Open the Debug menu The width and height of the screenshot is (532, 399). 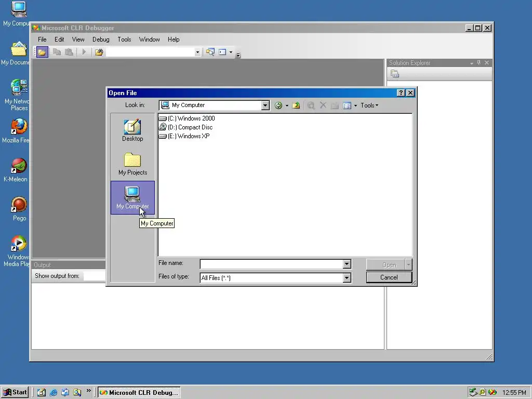[x=101, y=39]
